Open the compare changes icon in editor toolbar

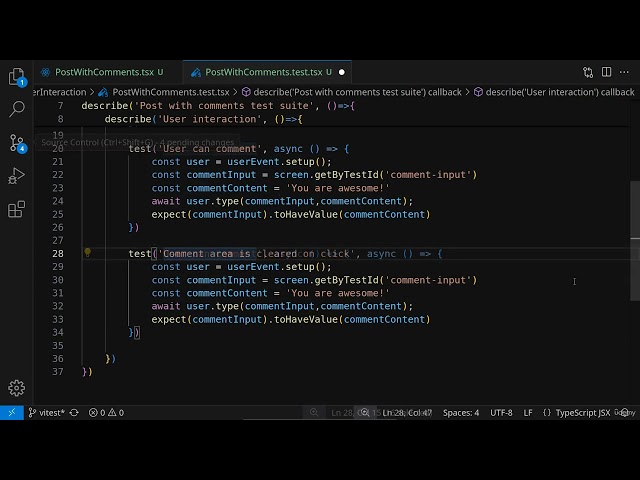point(588,72)
